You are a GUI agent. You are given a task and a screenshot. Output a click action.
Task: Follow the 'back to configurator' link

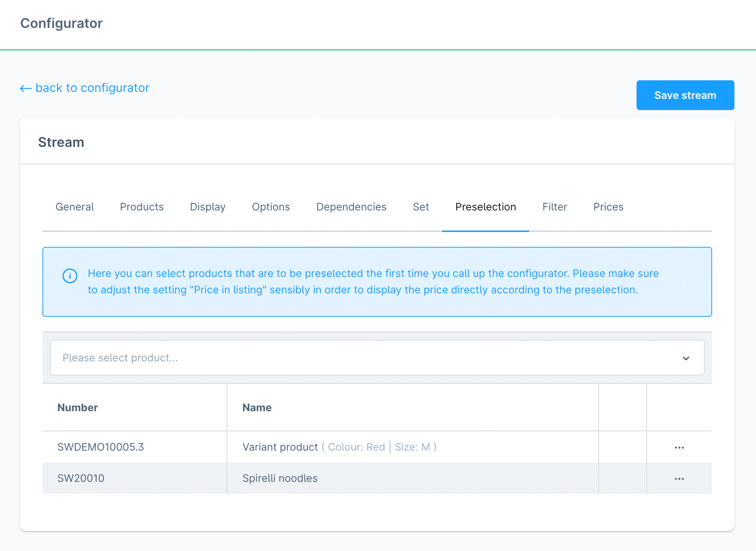coord(85,88)
